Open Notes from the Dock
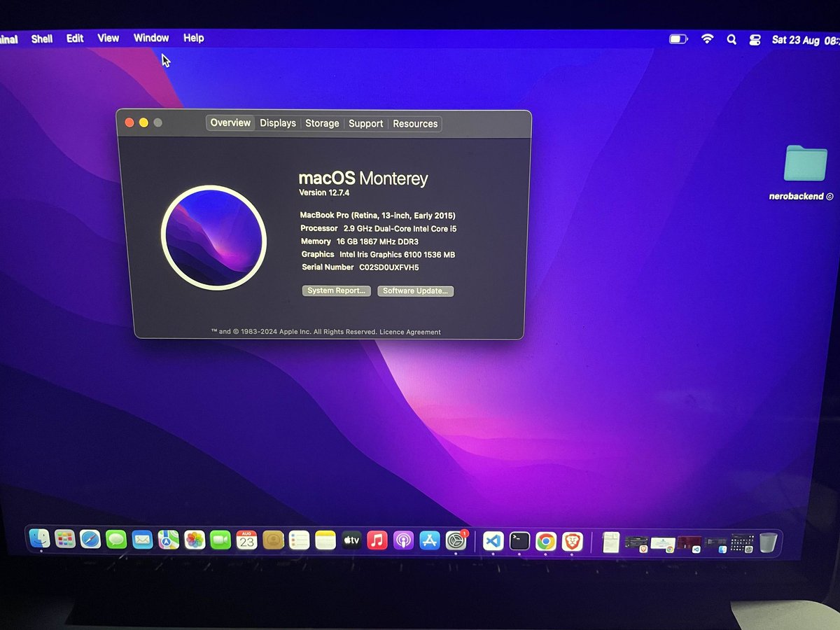Viewport: 840px width, 630px height. 325,540
